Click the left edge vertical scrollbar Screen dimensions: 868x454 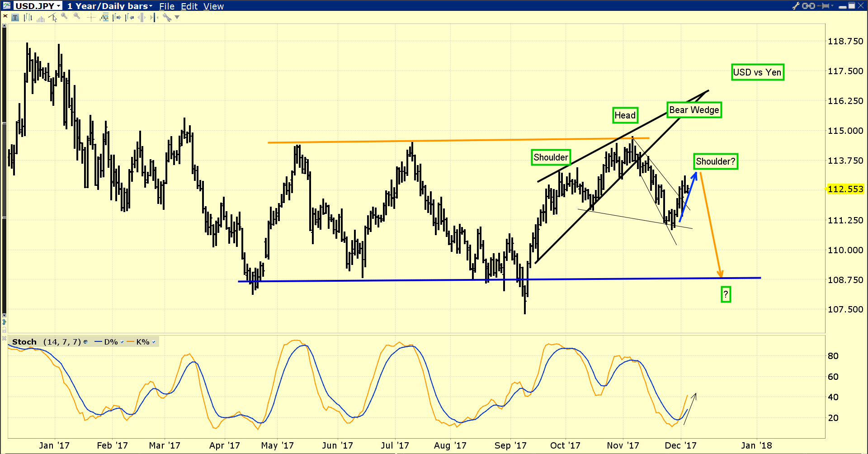click(4, 171)
